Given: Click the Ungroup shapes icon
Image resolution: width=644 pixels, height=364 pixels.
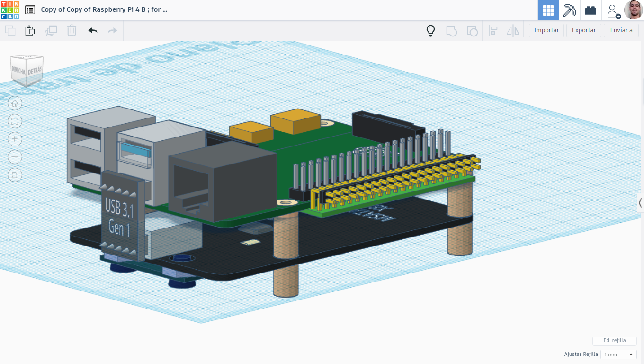Looking at the screenshot, I should (472, 31).
